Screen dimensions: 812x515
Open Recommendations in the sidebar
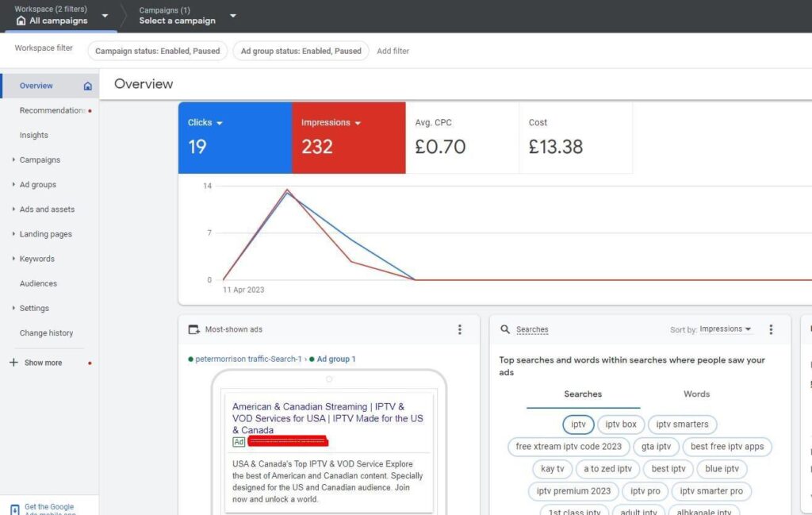52,110
